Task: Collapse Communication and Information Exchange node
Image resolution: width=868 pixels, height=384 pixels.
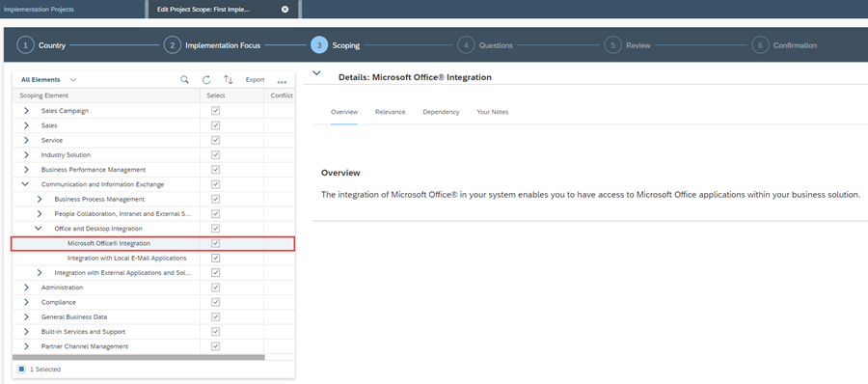Action: (x=25, y=184)
